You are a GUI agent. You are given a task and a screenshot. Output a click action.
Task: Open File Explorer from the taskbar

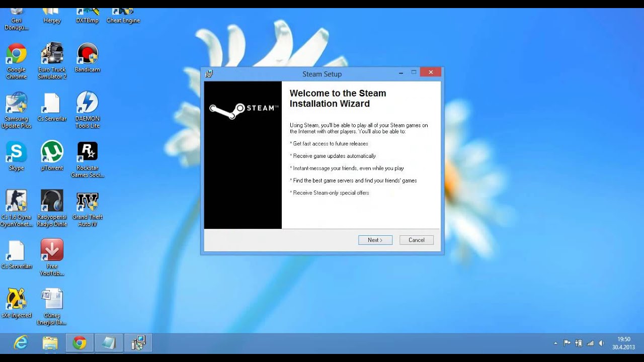pyautogui.click(x=50, y=343)
